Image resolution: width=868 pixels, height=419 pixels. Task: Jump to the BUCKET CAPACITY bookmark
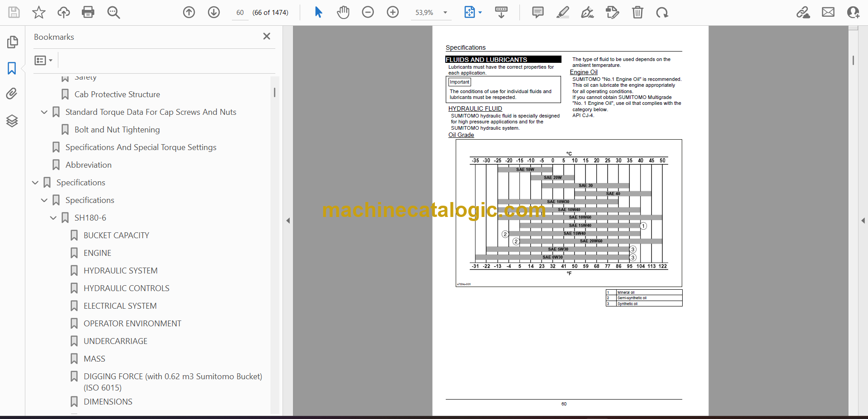point(116,235)
